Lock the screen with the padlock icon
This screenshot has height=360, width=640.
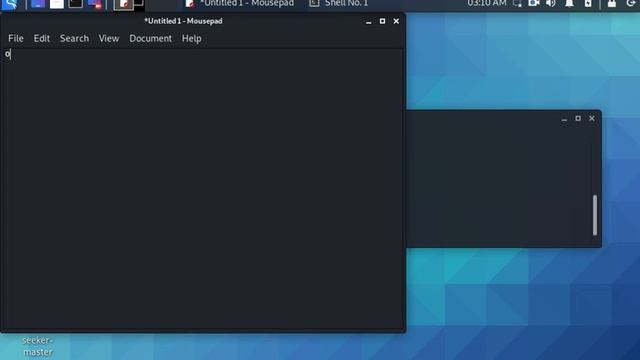click(x=611, y=4)
